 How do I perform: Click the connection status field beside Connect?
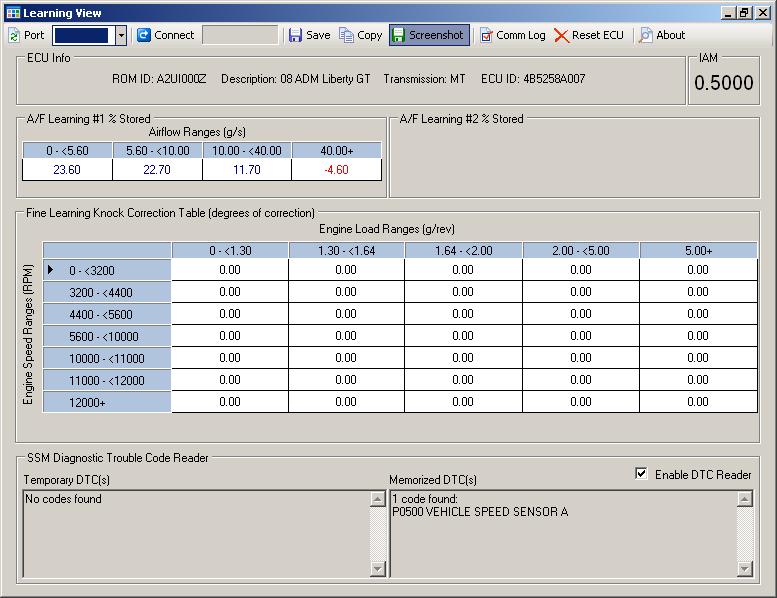tap(240, 35)
